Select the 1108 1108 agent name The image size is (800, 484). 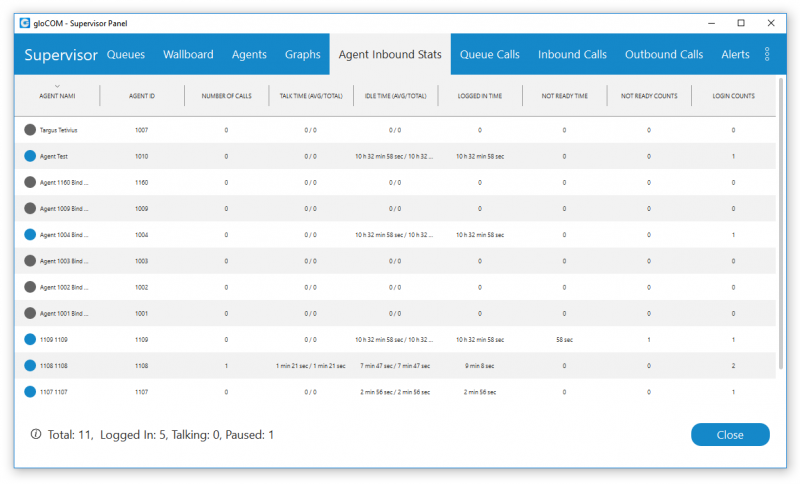(x=54, y=366)
